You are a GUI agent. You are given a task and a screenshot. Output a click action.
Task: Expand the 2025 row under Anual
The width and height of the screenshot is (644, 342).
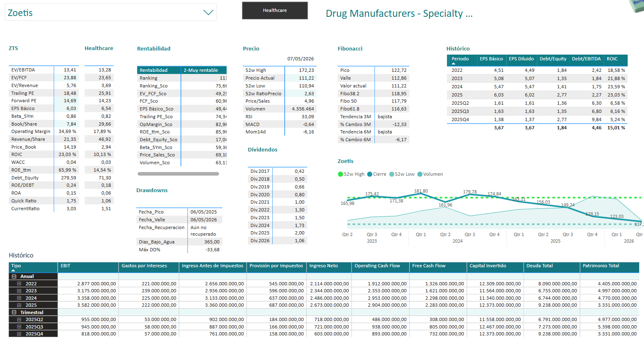[x=19, y=305]
